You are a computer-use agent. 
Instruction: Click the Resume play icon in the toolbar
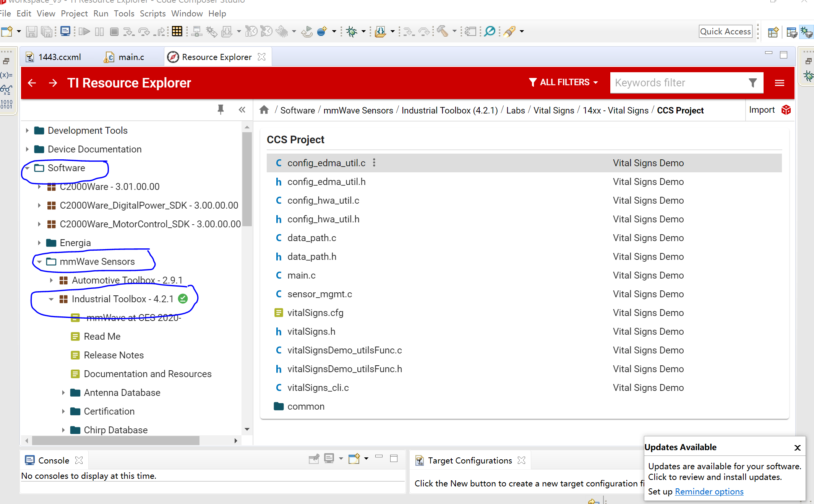point(84,31)
